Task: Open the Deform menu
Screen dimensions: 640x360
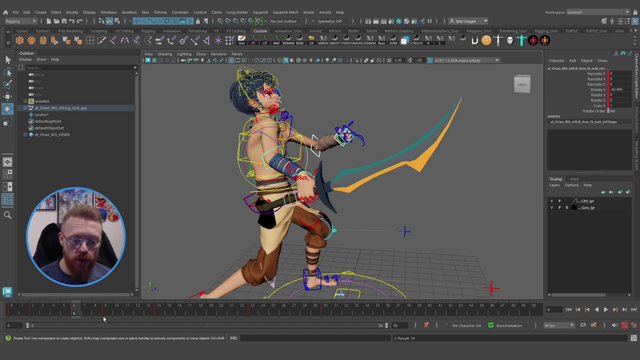Action: pos(160,12)
